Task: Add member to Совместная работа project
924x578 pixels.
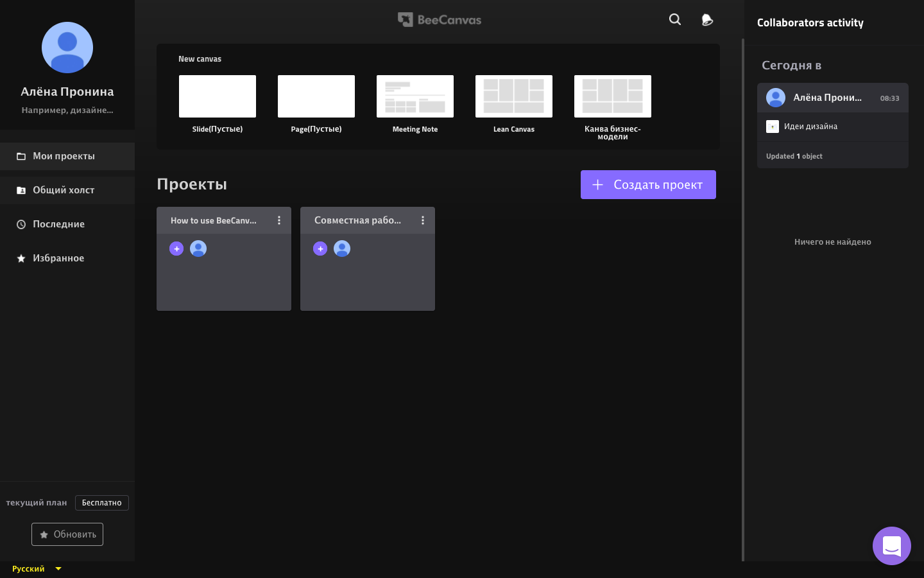Action: (x=320, y=249)
